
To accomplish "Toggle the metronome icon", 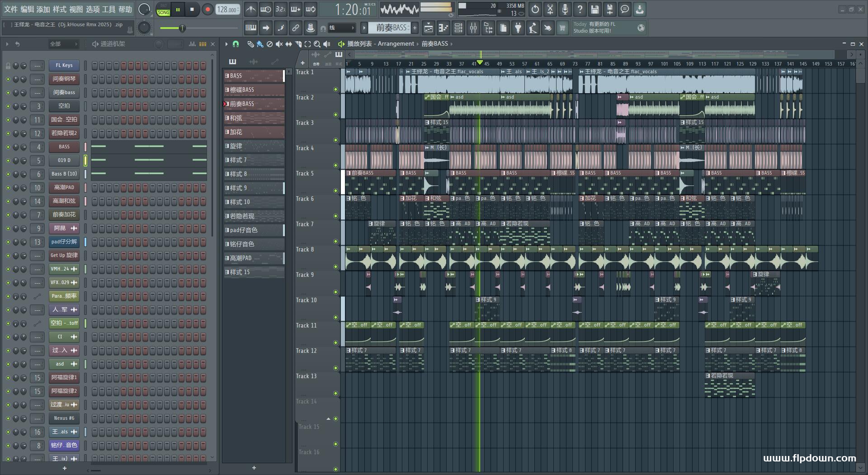I will pyautogui.click(x=251, y=9).
